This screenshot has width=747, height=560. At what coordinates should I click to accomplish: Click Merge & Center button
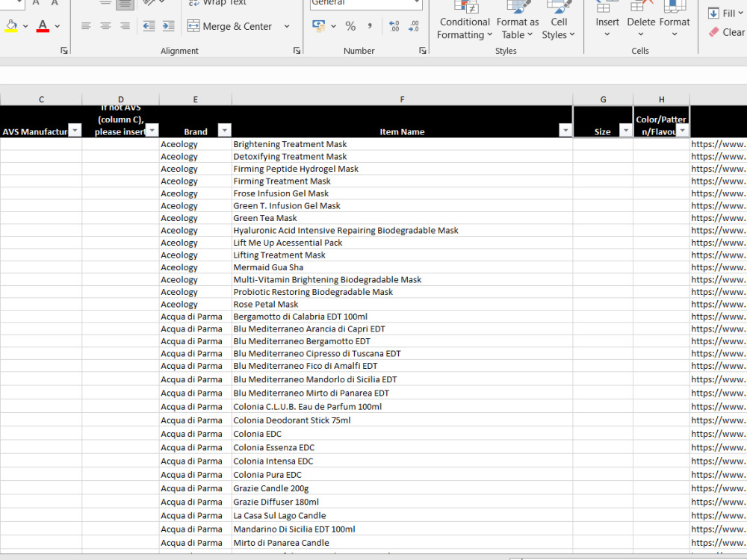click(x=229, y=26)
